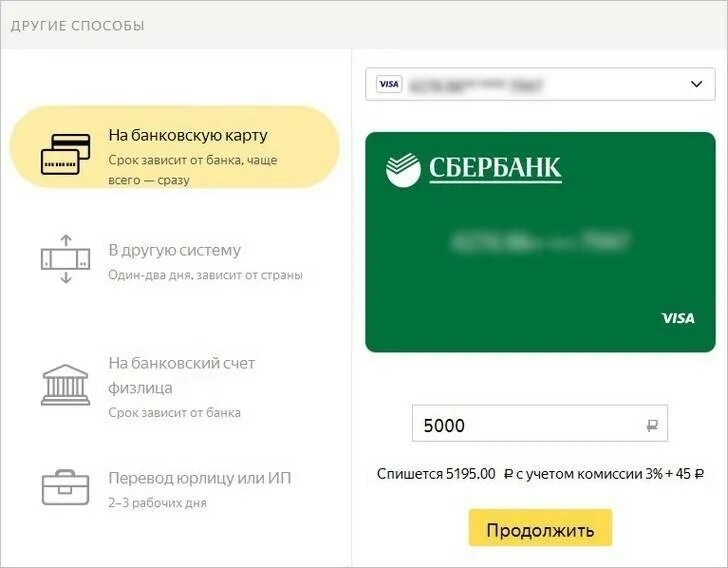Click the "Другие способы" header
The image size is (728, 568).
coord(78,26)
